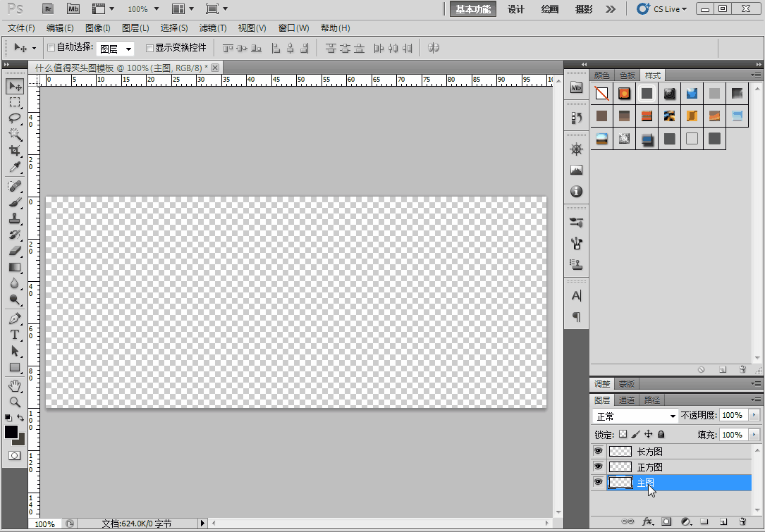Swap foreground and background colors

point(20,418)
